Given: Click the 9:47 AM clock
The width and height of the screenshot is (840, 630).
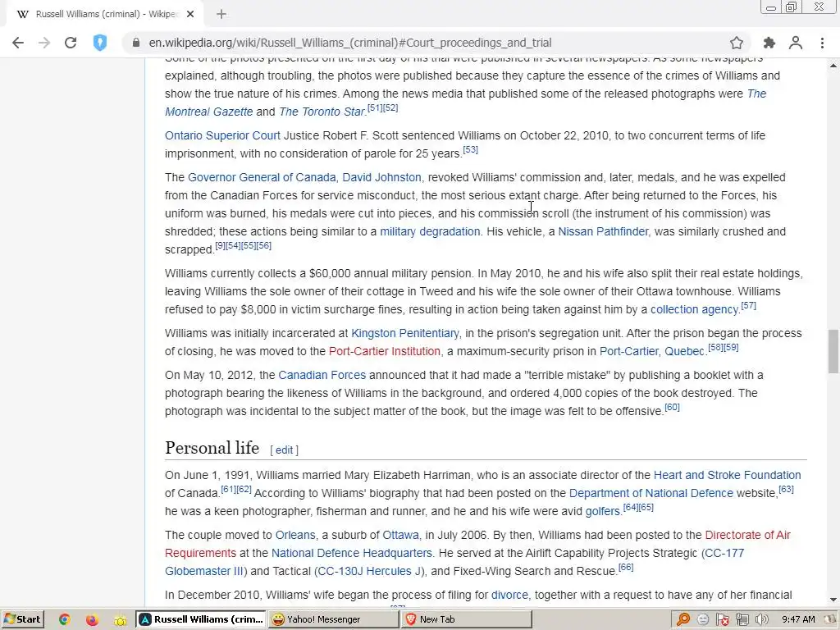Looking at the screenshot, I should [798, 620].
